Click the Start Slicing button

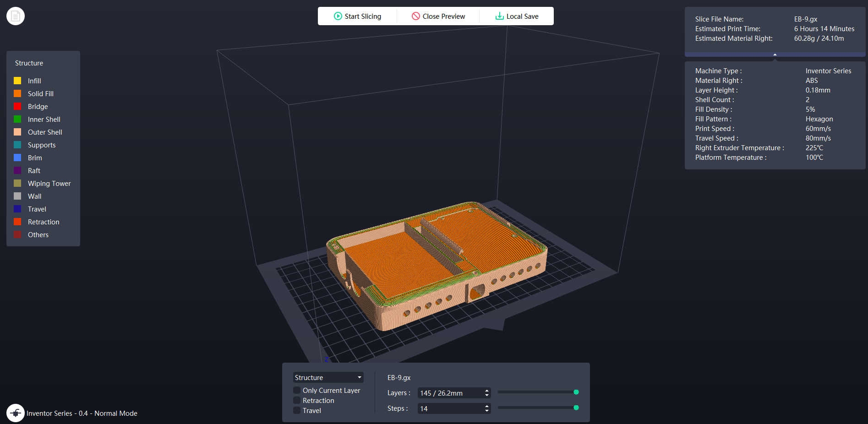click(357, 16)
